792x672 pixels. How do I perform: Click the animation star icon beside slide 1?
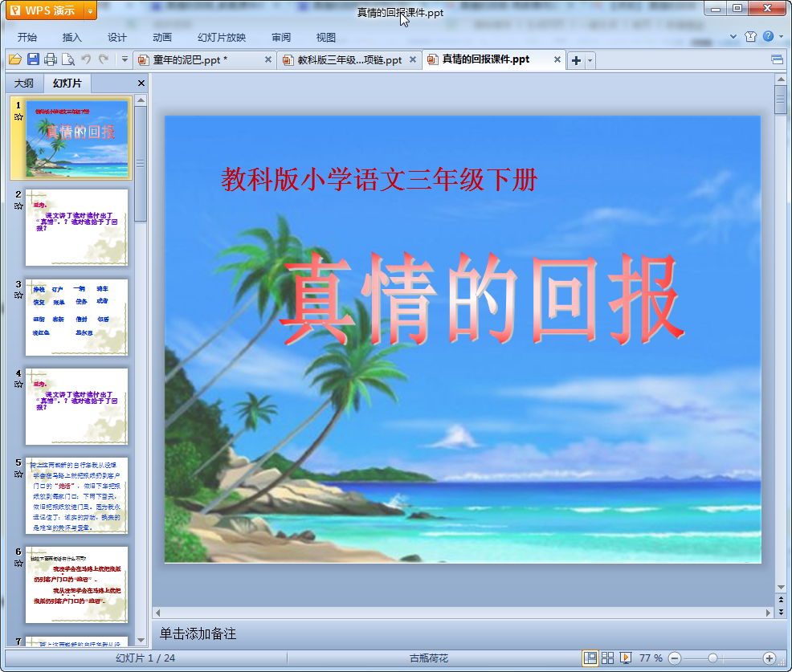18,117
